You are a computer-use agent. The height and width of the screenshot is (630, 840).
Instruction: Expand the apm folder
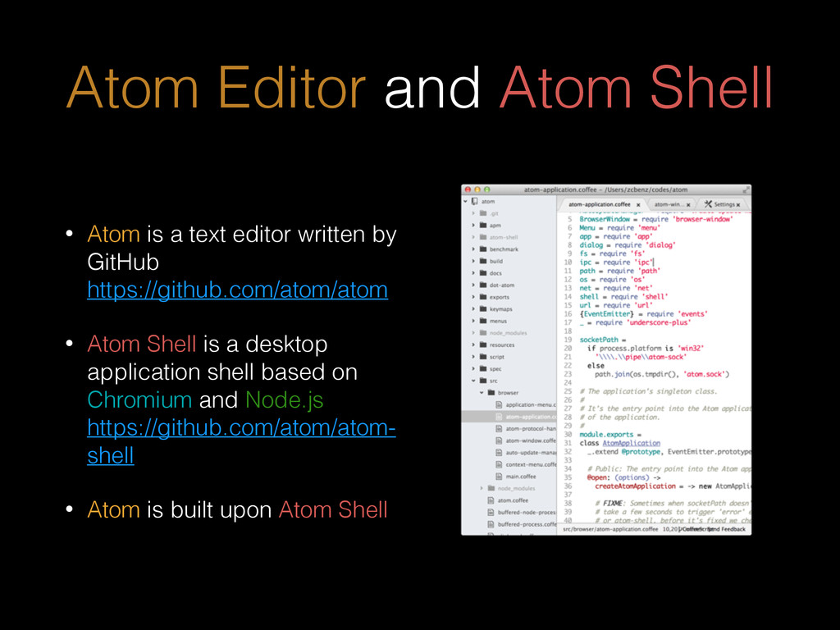coord(473,226)
